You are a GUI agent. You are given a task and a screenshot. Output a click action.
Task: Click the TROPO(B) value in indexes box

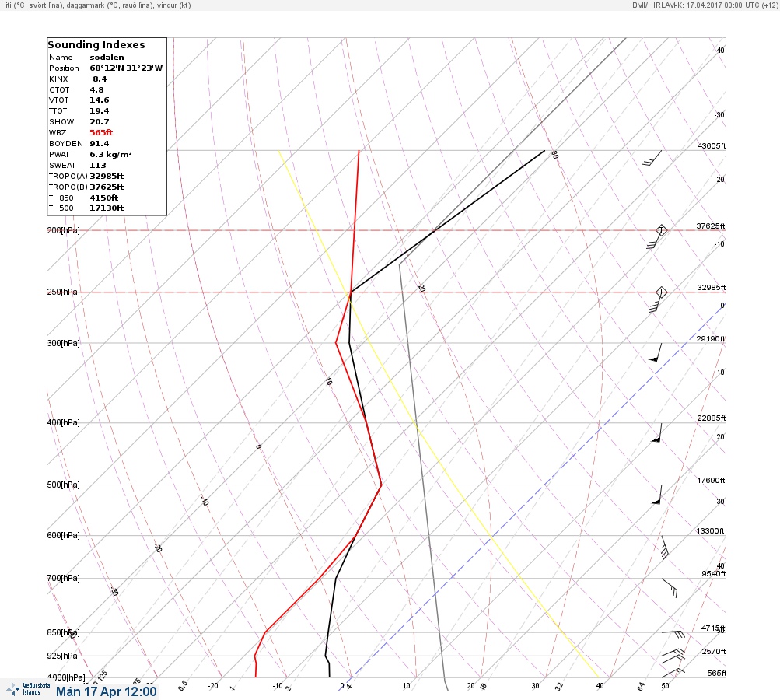click(107, 187)
